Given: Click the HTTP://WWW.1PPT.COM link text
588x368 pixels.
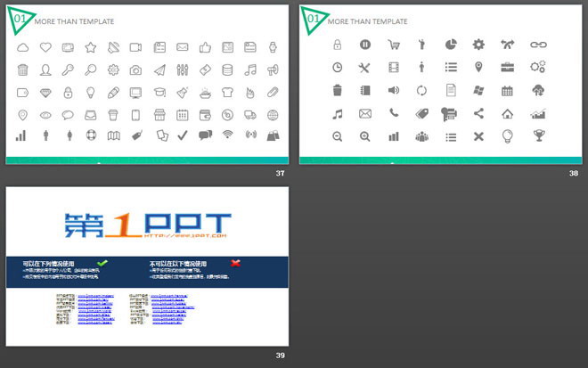Looking at the screenshot, I should tap(182, 237).
